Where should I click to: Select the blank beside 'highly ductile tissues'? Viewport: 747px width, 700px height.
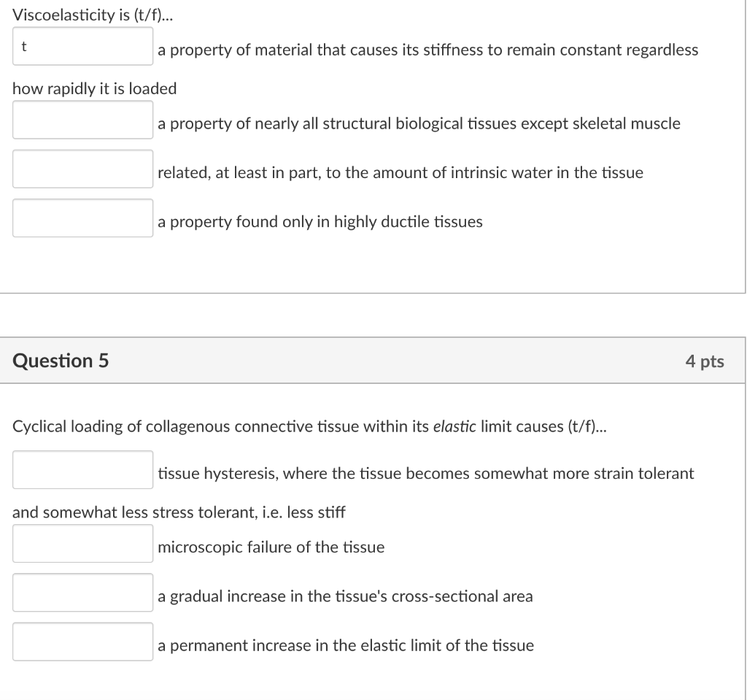[x=82, y=218]
